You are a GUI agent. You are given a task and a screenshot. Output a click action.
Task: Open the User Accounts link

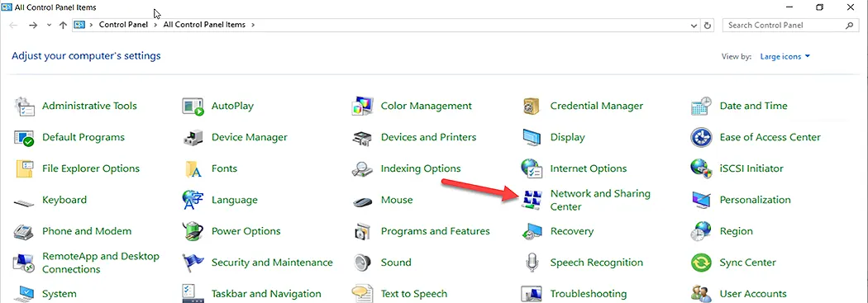point(753,294)
